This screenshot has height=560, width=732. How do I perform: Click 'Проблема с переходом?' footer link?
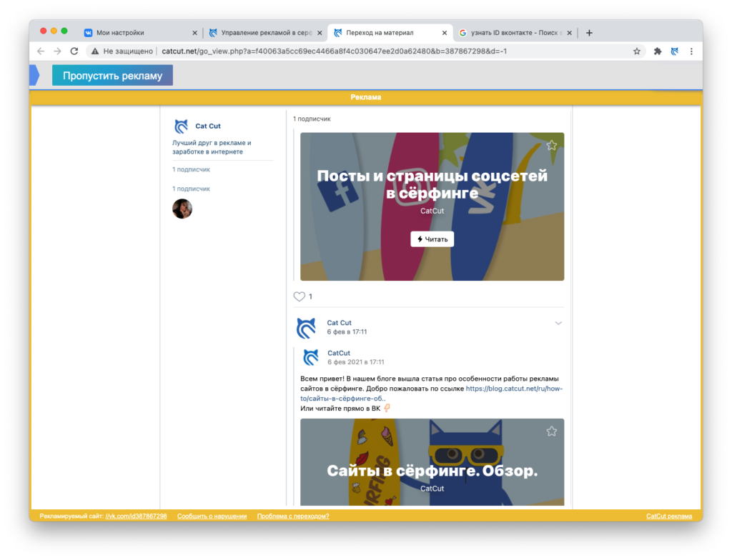coord(293,516)
